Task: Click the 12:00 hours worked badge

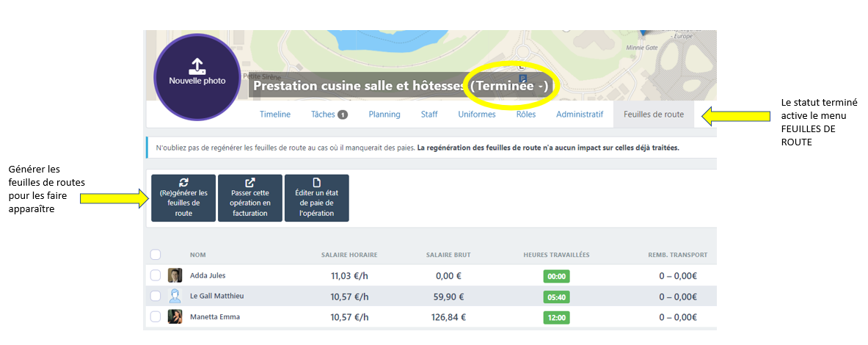Action: click(556, 318)
